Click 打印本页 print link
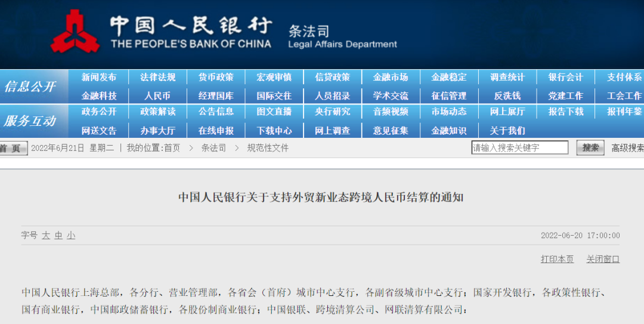Image resolution: width=644 pixels, height=324 pixels. [558, 259]
